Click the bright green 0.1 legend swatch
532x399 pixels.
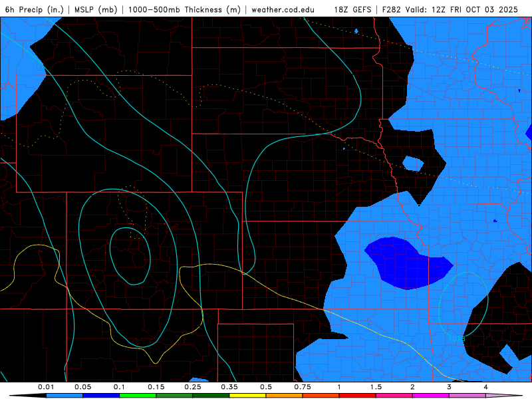tap(138, 396)
